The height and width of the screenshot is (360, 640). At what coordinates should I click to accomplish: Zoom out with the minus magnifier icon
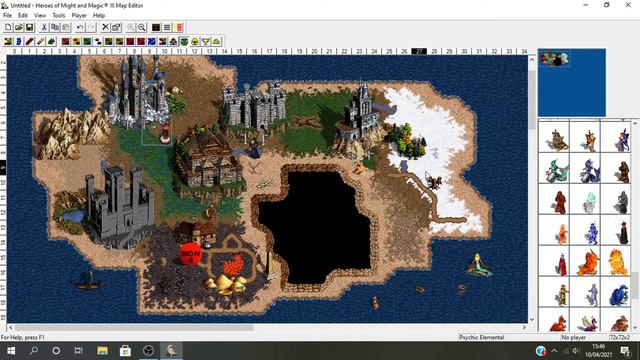tap(142, 27)
